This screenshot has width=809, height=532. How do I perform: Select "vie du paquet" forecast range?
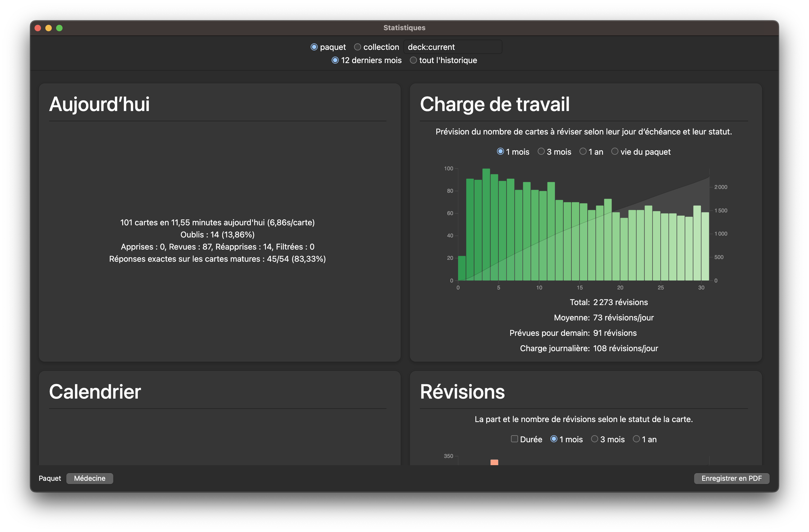click(x=615, y=151)
